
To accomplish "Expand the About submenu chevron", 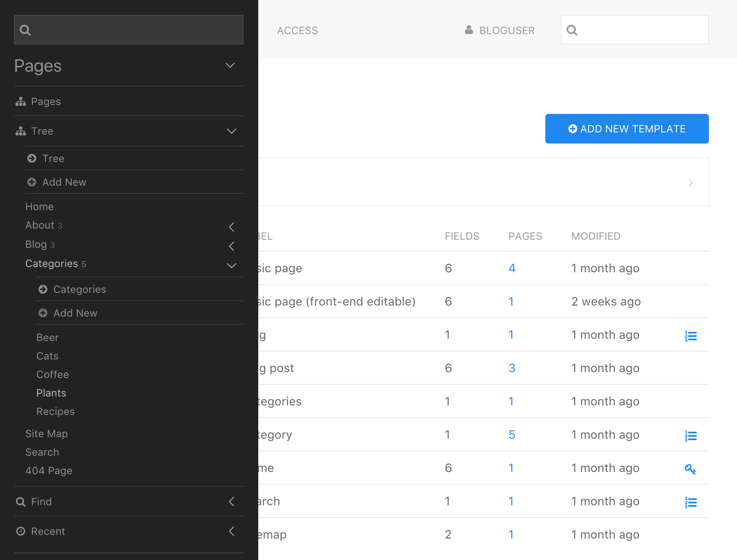I will pyautogui.click(x=232, y=227).
